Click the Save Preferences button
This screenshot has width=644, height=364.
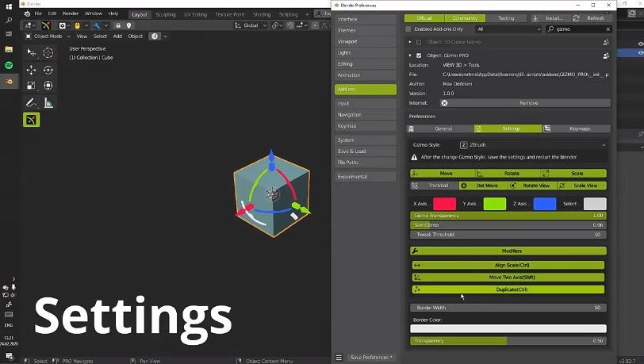(371, 358)
